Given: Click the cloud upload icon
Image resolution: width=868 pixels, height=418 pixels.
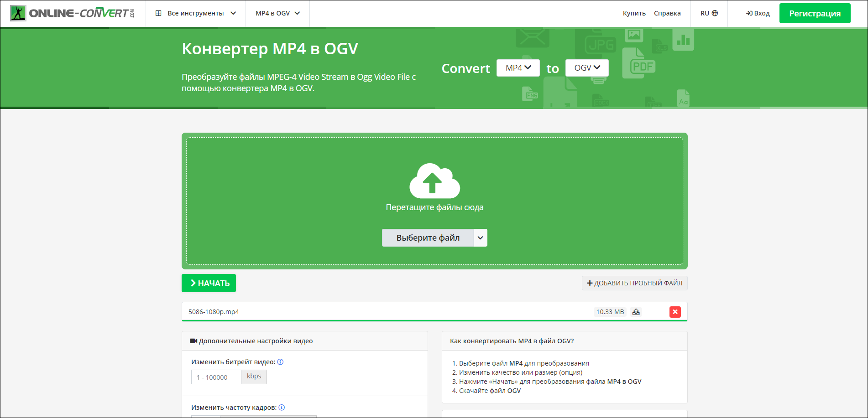Looking at the screenshot, I should pyautogui.click(x=434, y=181).
